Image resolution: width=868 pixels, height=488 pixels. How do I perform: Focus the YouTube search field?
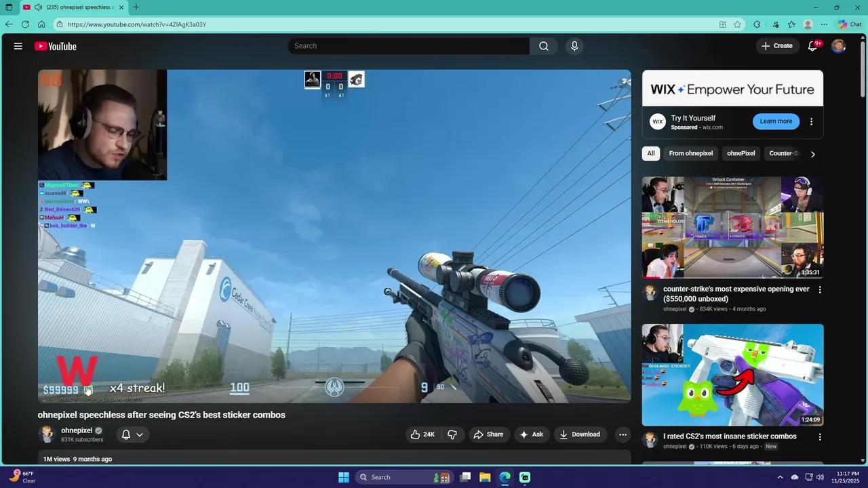409,46
